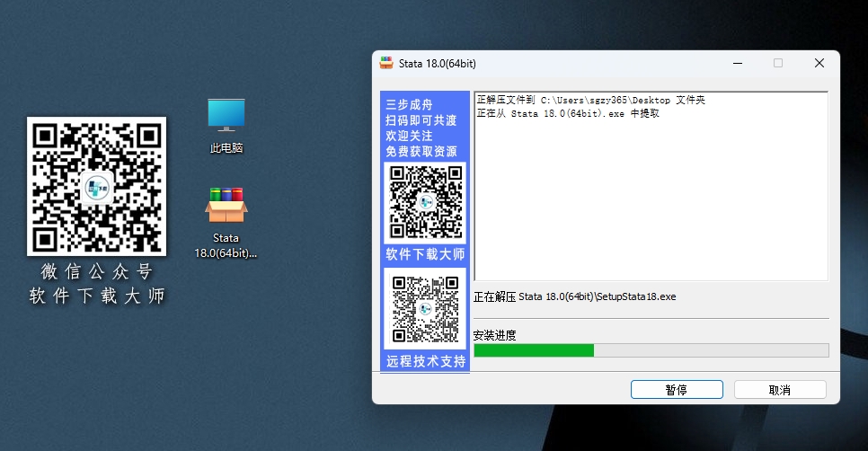Click the large 微信公众号 QR code on the desktop
Image resolution: width=868 pixels, height=451 pixels.
96,186
